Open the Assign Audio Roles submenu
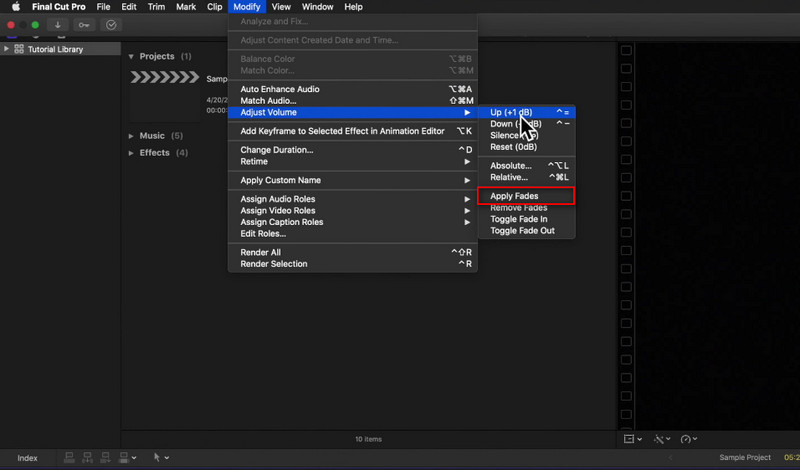Image resolution: width=800 pixels, height=470 pixels. (x=353, y=199)
